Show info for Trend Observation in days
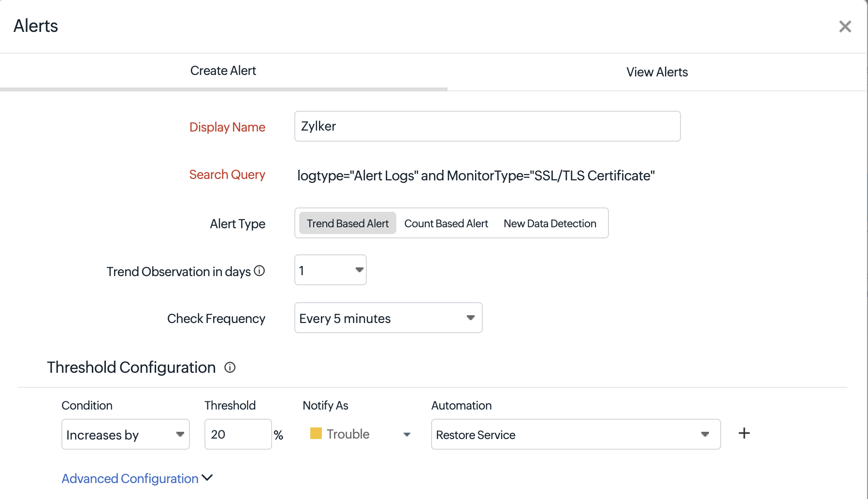868x499 pixels. tap(260, 271)
